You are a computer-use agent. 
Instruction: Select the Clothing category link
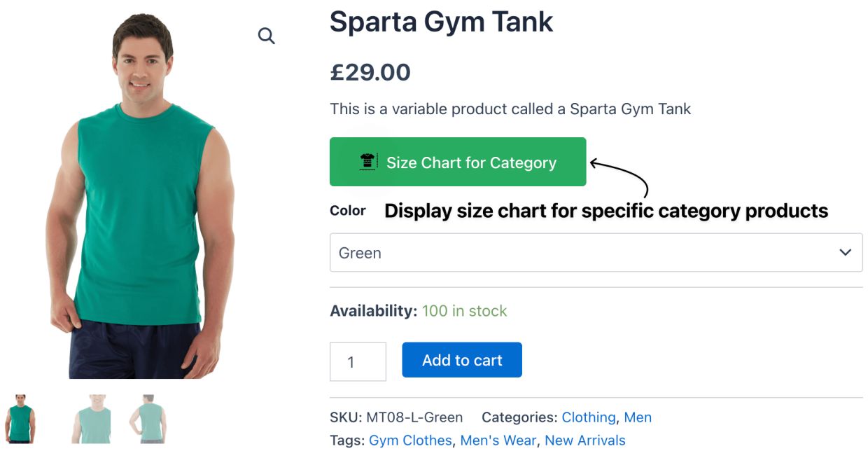point(589,417)
